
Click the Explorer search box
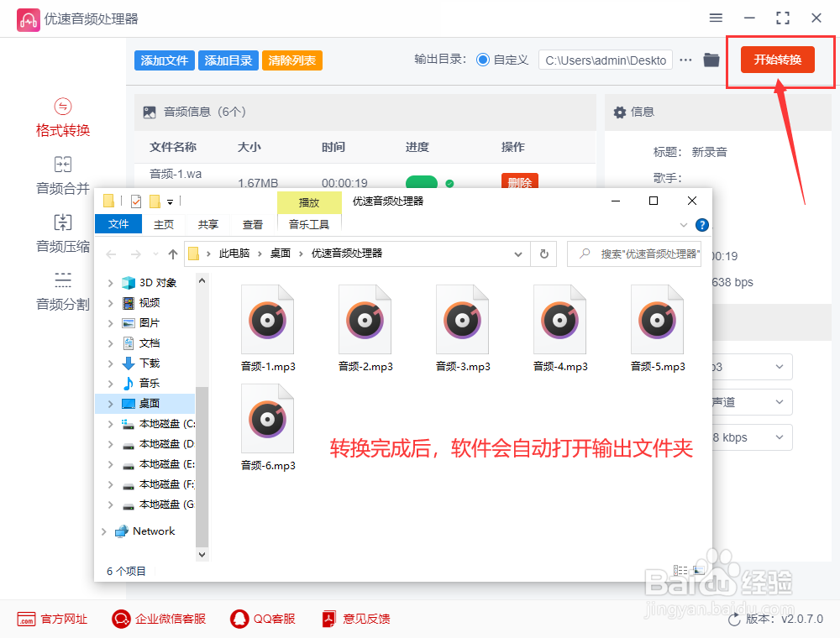pos(634,254)
